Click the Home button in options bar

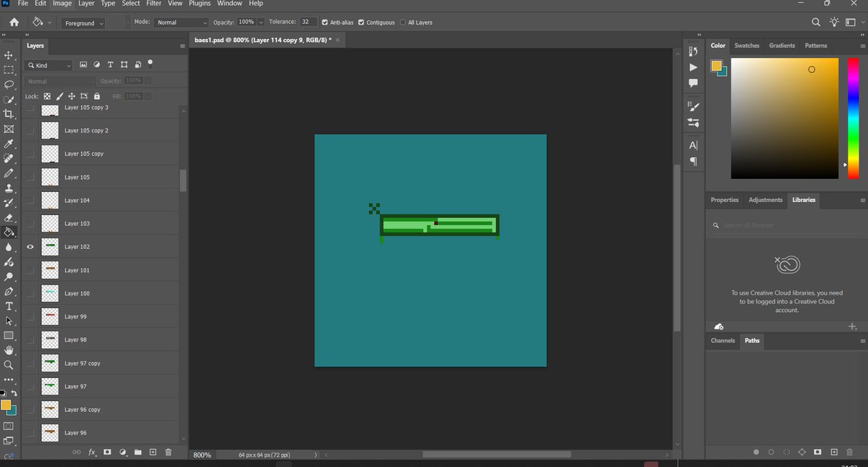14,22
